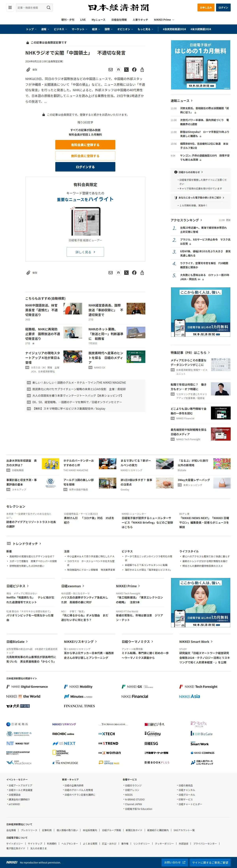Screen dimensions: 237x868
Task: Open 日経XTECH logo link
Action: click(107, 734)
